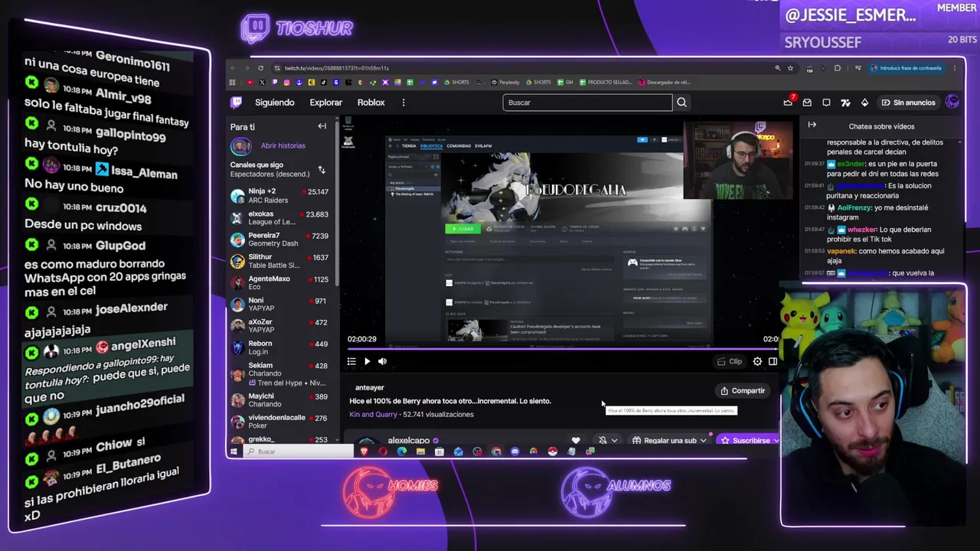Viewport: 980px width, 551px height.
Task: Open the Descargador de vid... bookmark
Action: click(665, 82)
